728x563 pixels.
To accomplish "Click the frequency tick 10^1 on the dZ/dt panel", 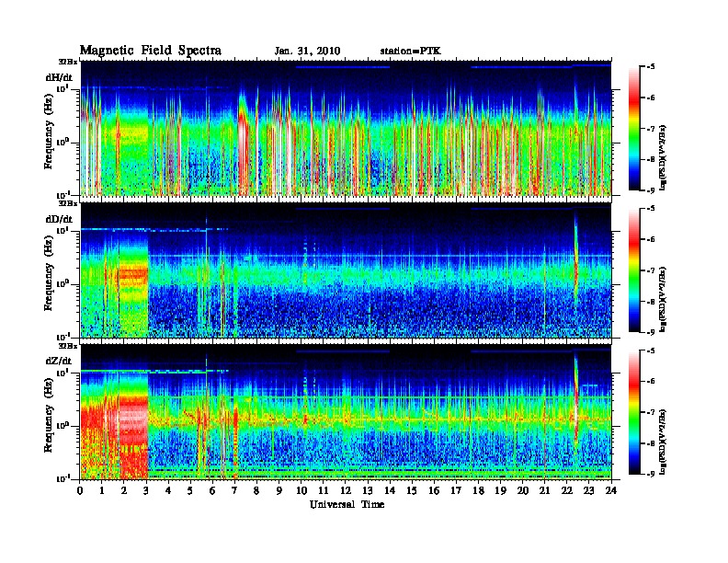I will (63, 373).
